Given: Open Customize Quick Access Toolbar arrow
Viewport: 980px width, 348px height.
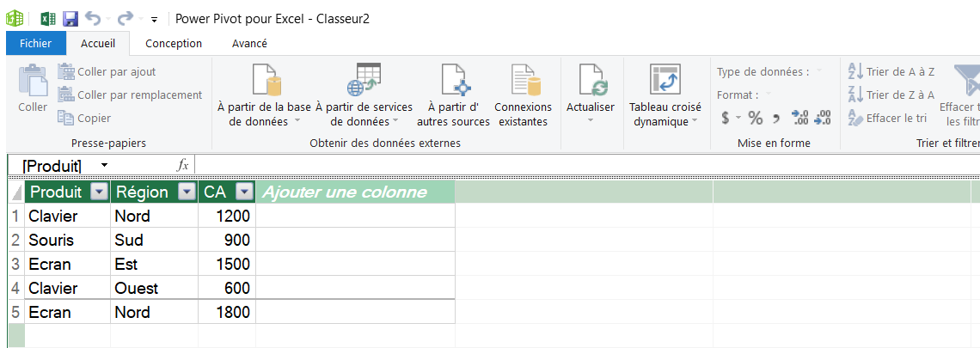Looking at the screenshot, I should tap(155, 20).
